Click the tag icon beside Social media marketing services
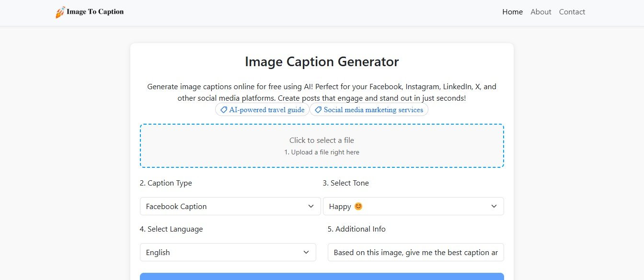This screenshot has height=280, width=644. point(318,109)
